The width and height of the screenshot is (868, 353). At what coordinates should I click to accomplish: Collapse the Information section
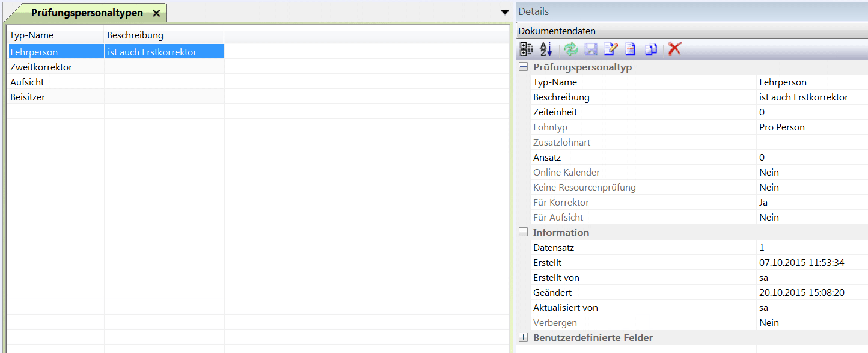click(524, 233)
